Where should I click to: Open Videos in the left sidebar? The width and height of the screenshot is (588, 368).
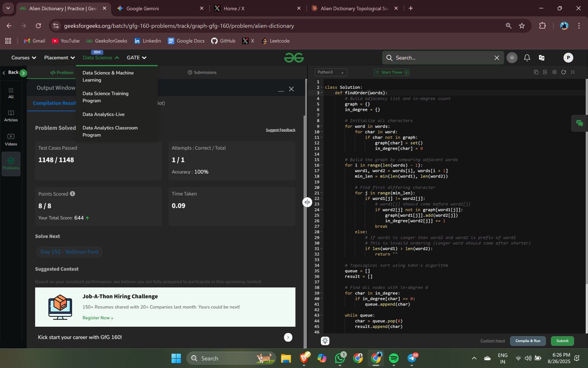pos(11,140)
